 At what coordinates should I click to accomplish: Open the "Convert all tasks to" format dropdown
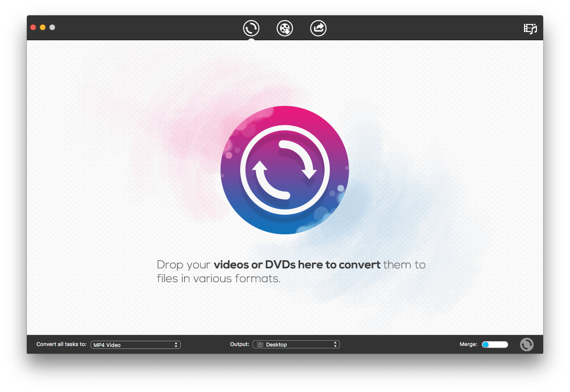[136, 345]
